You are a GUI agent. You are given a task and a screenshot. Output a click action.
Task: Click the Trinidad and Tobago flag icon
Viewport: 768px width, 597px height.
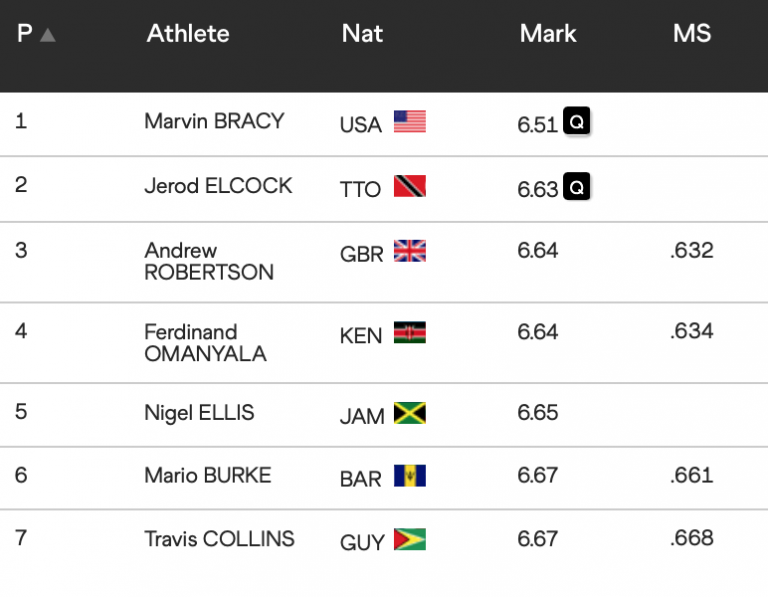409,187
